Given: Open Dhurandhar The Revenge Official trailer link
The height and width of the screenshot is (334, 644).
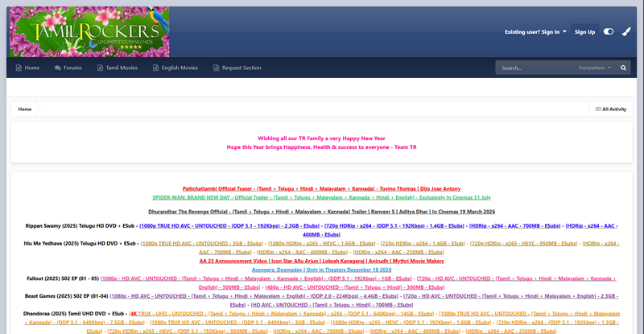Looking at the screenshot, I should tap(321, 212).
